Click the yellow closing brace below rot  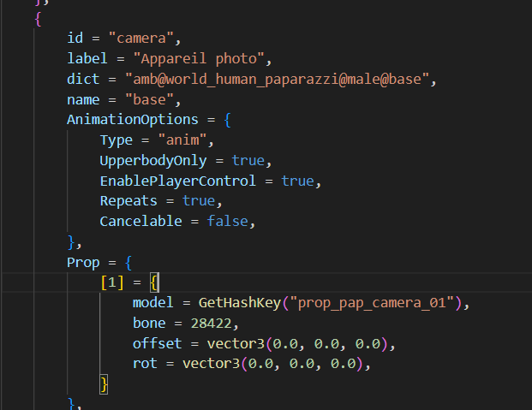[105, 384]
